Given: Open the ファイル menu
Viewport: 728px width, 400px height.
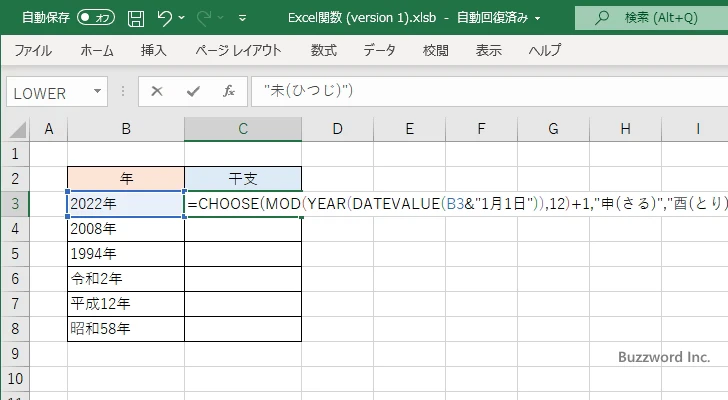Looking at the screenshot, I should click(33, 50).
